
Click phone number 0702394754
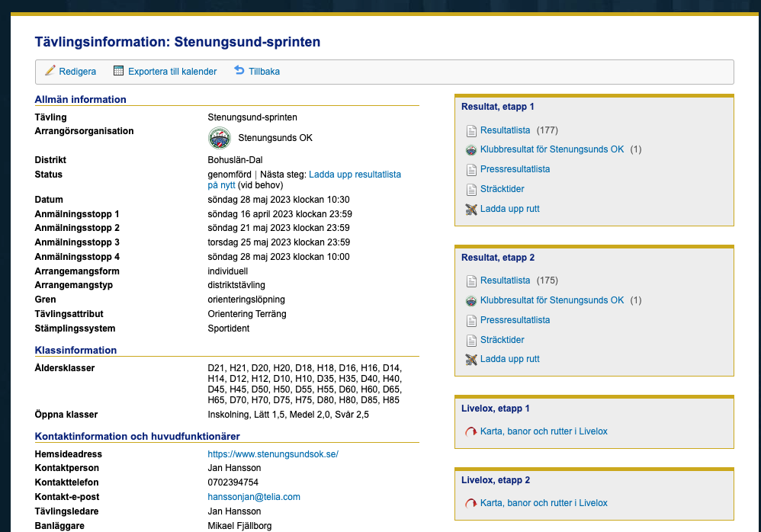233,482
